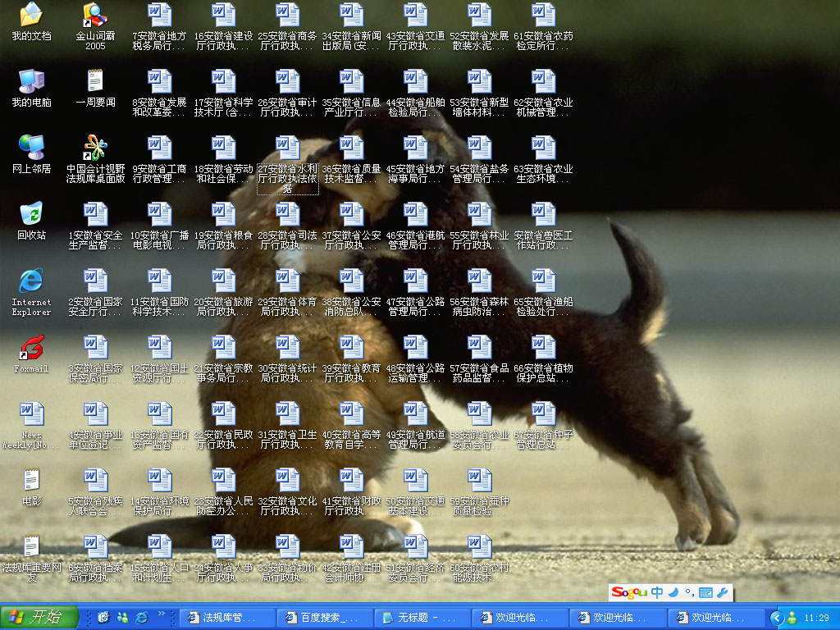This screenshot has width=840, height=630.
Task: Toggle Sogou half-width moon icon
Action: pyautogui.click(x=673, y=592)
